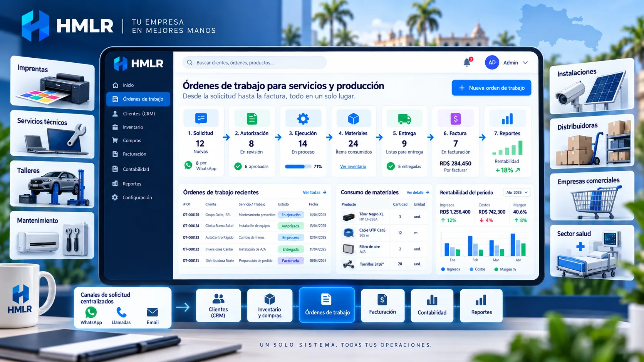Click Ver todas in recent orders
This screenshot has height=362, width=644.
[314, 192]
